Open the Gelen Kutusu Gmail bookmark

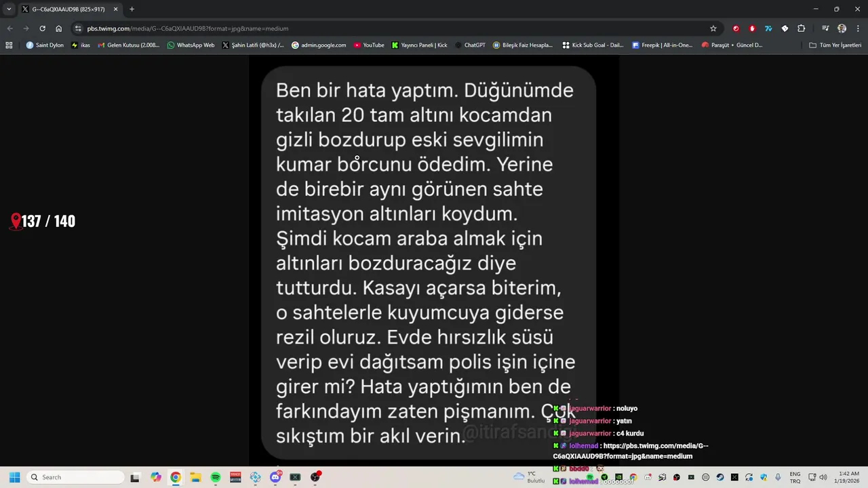129,45
